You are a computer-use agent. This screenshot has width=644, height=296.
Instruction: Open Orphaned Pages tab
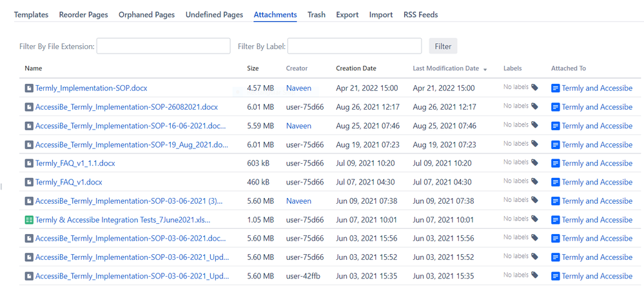point(146,15)
